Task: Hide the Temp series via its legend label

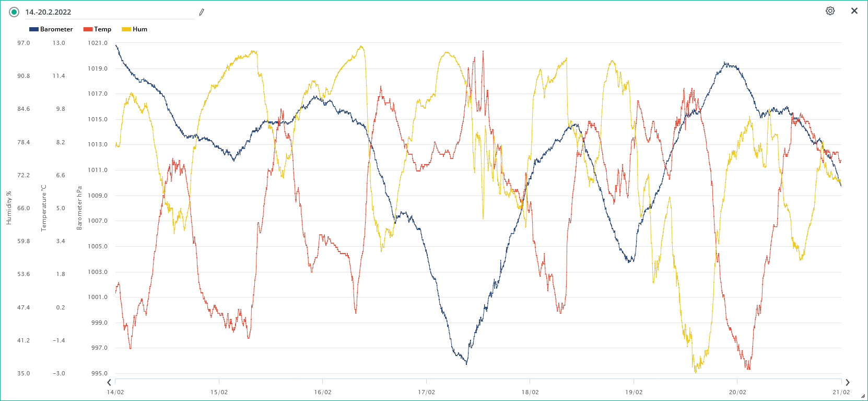Action: (x=103, y=29)
